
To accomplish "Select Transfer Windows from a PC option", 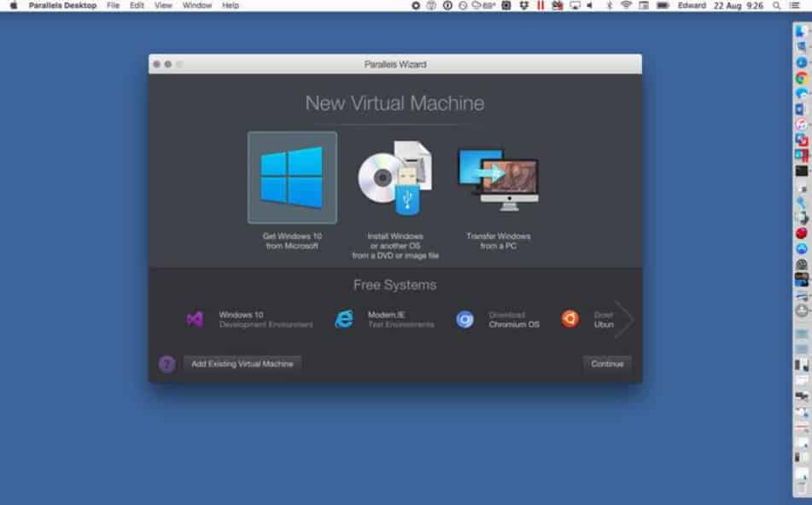I will [x=498, y=179].
